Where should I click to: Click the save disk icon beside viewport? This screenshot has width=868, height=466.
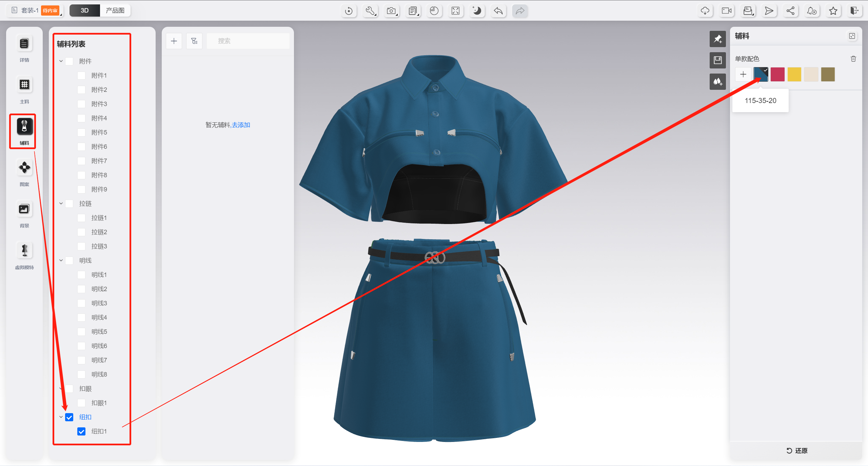tap(717, 60)
